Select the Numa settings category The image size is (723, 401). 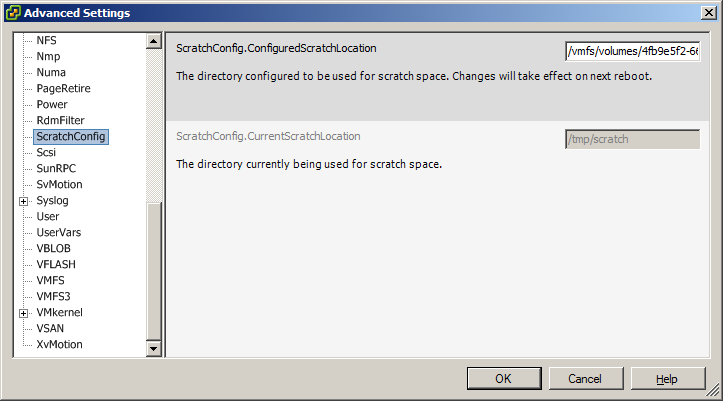click(x=51, y=72)
